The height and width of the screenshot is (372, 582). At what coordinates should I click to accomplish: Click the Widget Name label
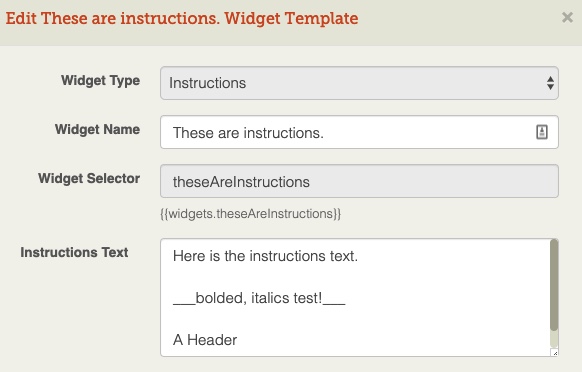pyautogui.click(x=97, y=129)
